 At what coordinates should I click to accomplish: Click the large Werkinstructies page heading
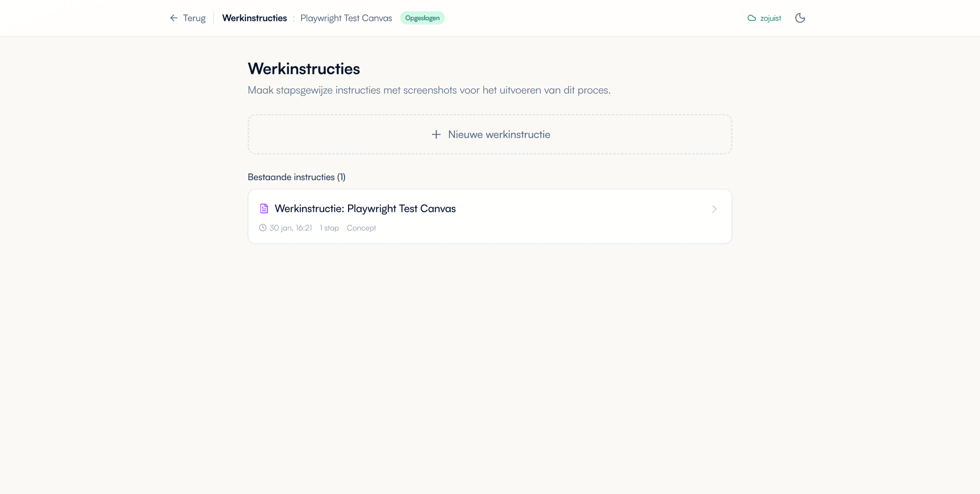pos(304,69)
